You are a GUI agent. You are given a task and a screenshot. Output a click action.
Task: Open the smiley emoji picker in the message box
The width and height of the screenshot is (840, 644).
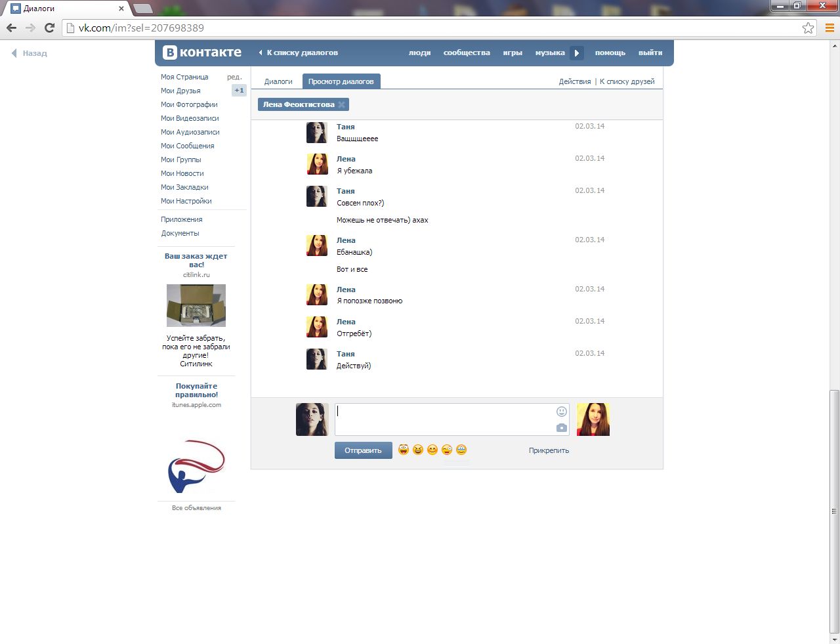(561, 412)
